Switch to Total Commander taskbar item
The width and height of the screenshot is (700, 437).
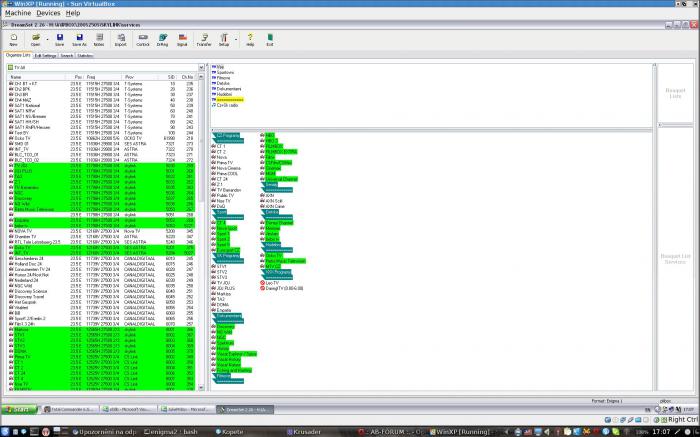pyautogui.click(x=69, y=409)
